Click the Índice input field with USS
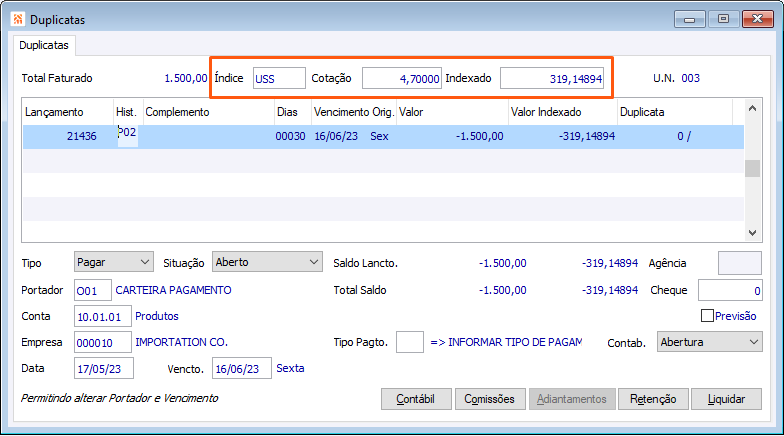The height and width of the screenshot is (436, 784). coord(279,78)
